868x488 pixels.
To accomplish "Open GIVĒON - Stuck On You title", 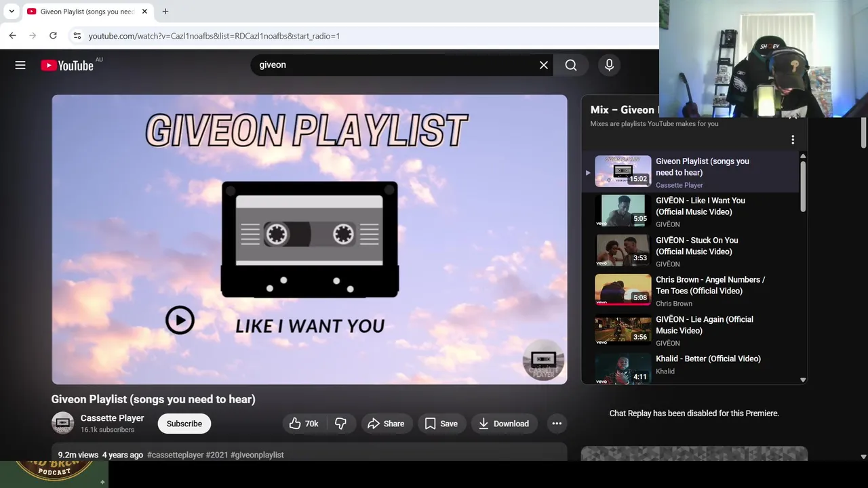I will pyautogui.click(x=697, y=245).
